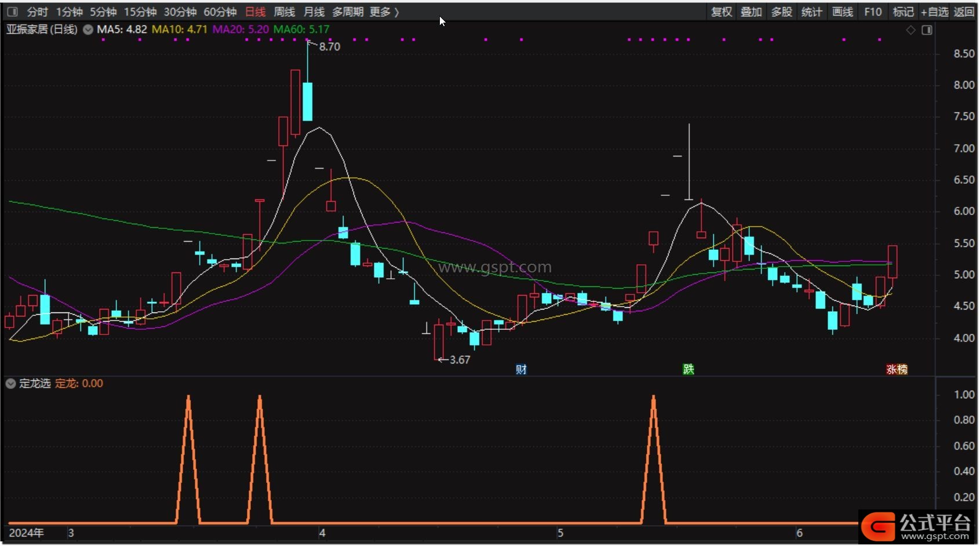Select the 1分钟 period

[69, 12]
